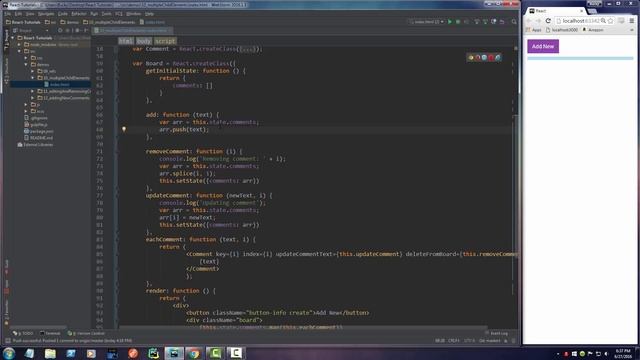Open the Version Control tool window
640x360 pixels.
pos(86,333)
